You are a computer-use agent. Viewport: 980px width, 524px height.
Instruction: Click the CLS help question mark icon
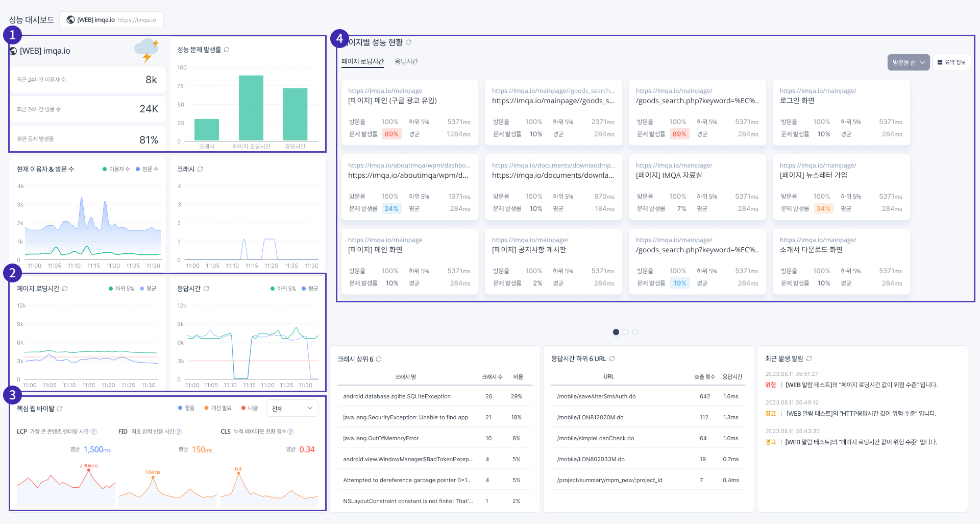click(x=291, y=432)
